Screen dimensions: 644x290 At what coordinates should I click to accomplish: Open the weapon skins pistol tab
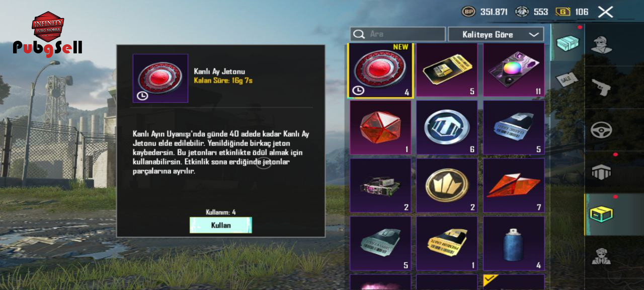(600, 87)
